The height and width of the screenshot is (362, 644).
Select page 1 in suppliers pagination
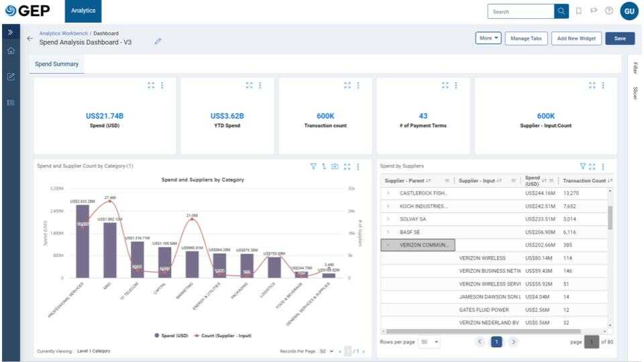[x=496, y=341]
